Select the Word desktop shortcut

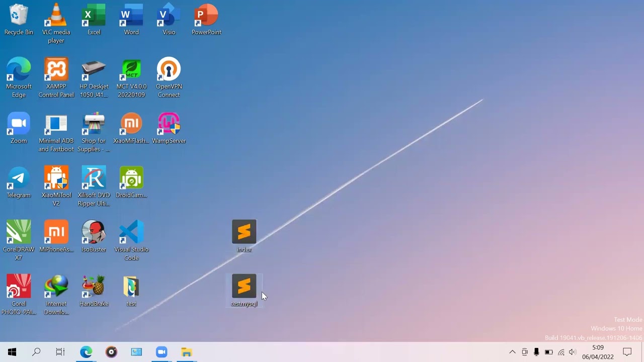coord(131,20)
